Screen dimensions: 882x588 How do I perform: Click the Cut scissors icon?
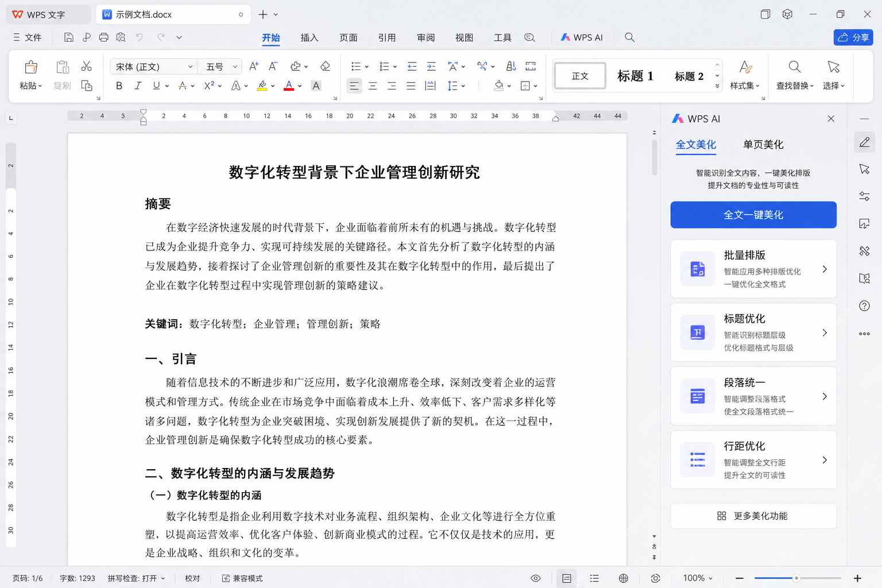click(x=87, y=66)
